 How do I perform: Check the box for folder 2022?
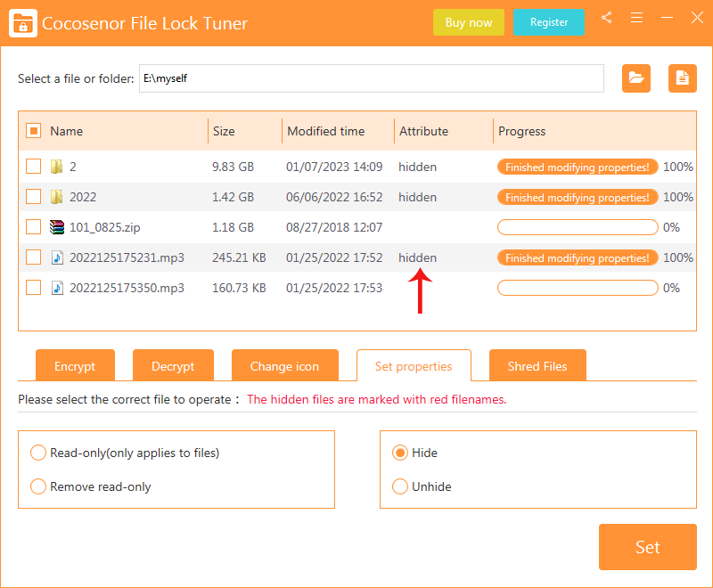[34, 197]
